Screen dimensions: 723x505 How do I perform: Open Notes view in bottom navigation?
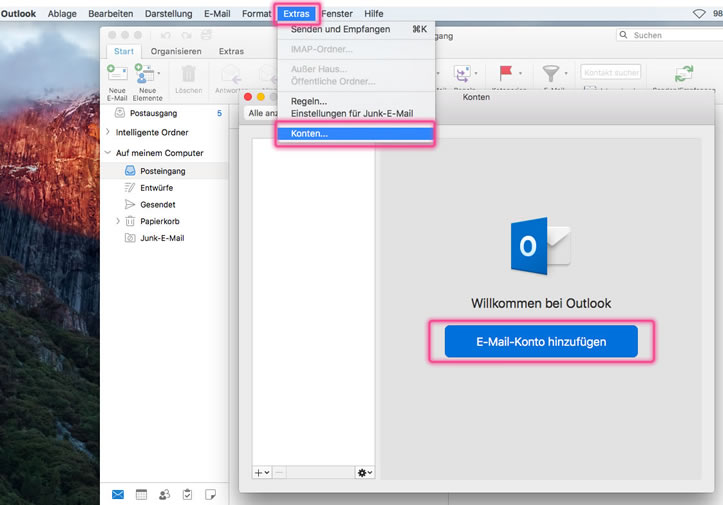(x=210, y=494)
